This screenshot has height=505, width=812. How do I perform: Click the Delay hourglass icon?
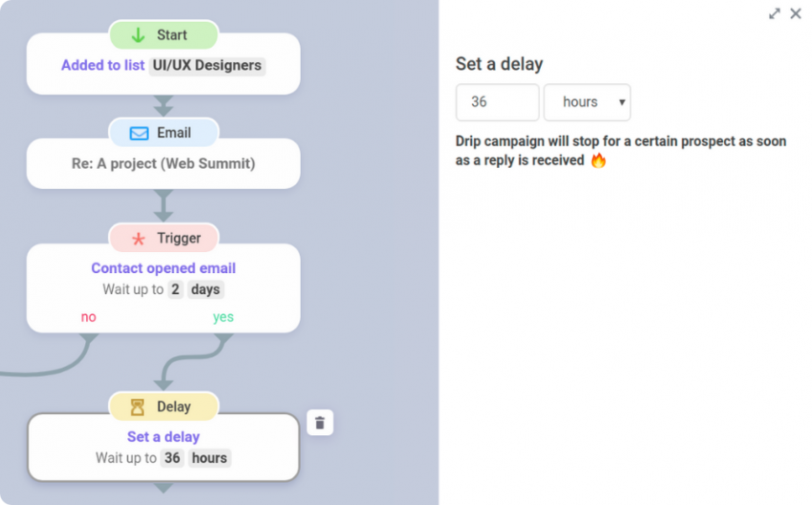pyautogui.click(x=138, y=408)
